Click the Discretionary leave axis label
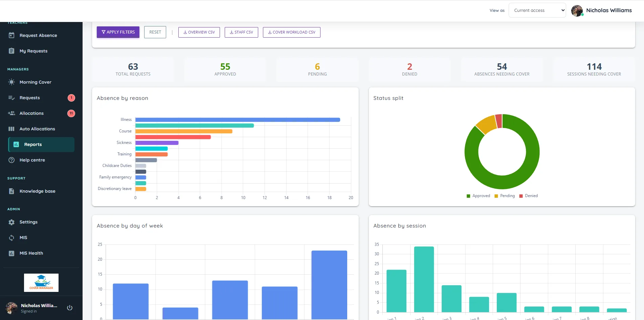The image size is (644, 320). point(115,189)
